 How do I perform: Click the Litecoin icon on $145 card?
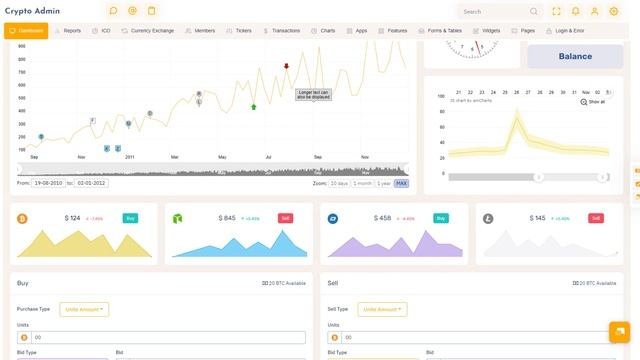[x=488, y=219]
